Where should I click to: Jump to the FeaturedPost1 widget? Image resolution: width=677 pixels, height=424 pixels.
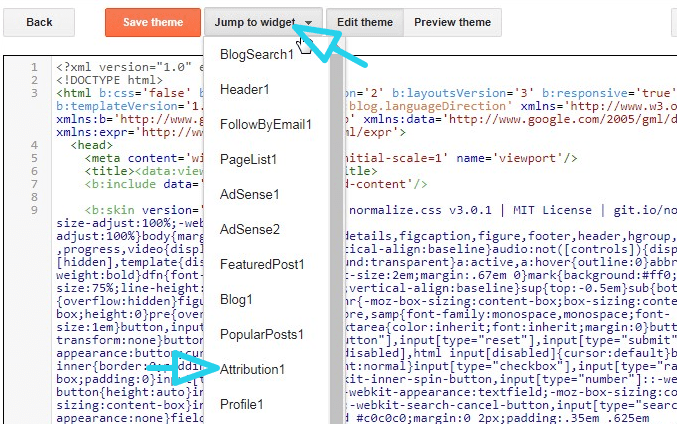[262, 264]
